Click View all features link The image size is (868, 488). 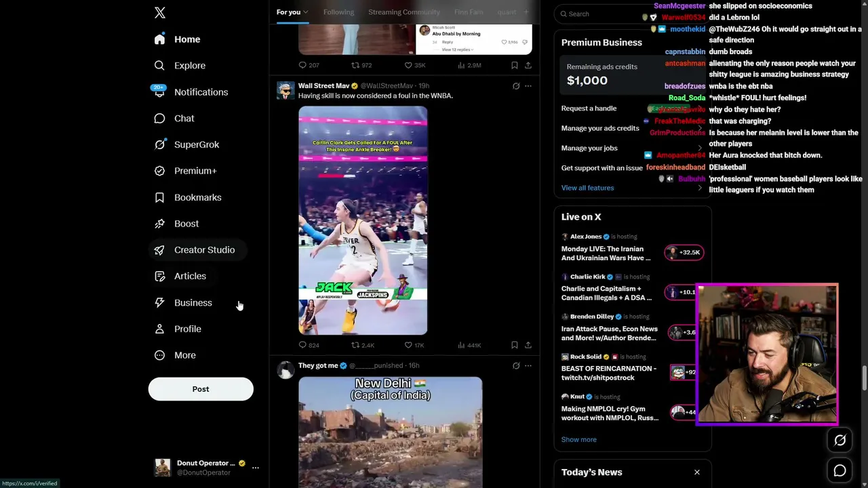(x=587, y=188)
